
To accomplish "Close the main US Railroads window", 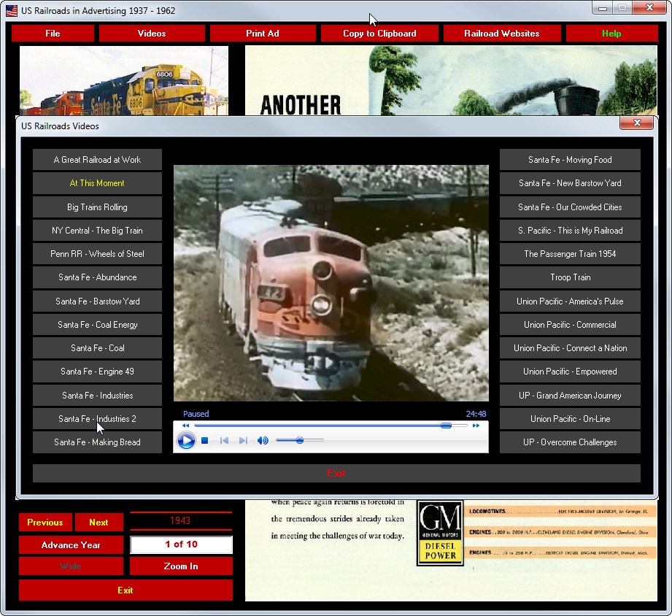I will (x=649, y=8).
